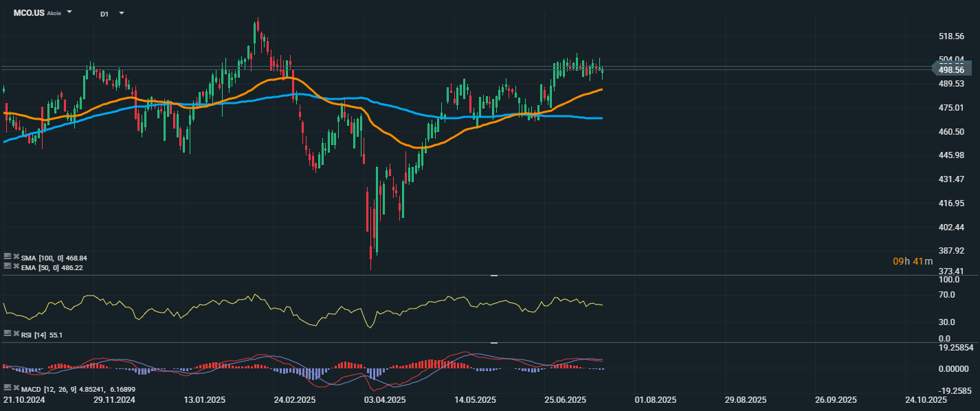Open SMA indicator settings icon

pos(8,257)
